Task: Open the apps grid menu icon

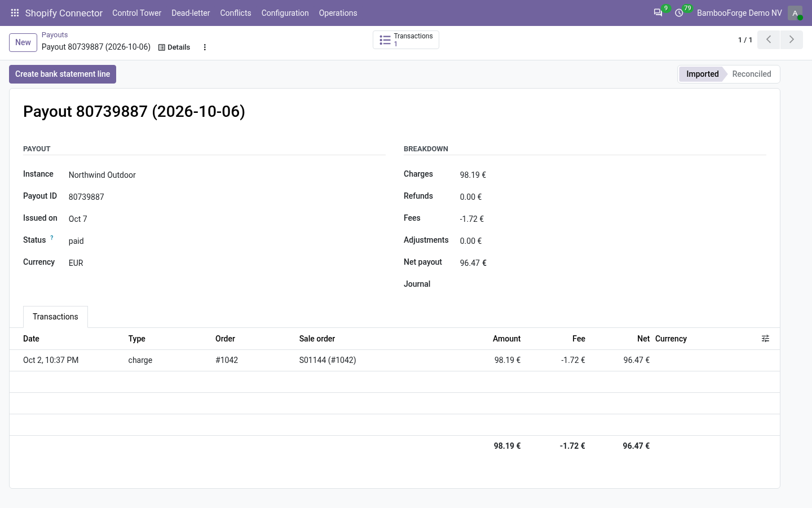Action: tap(15, 12)
